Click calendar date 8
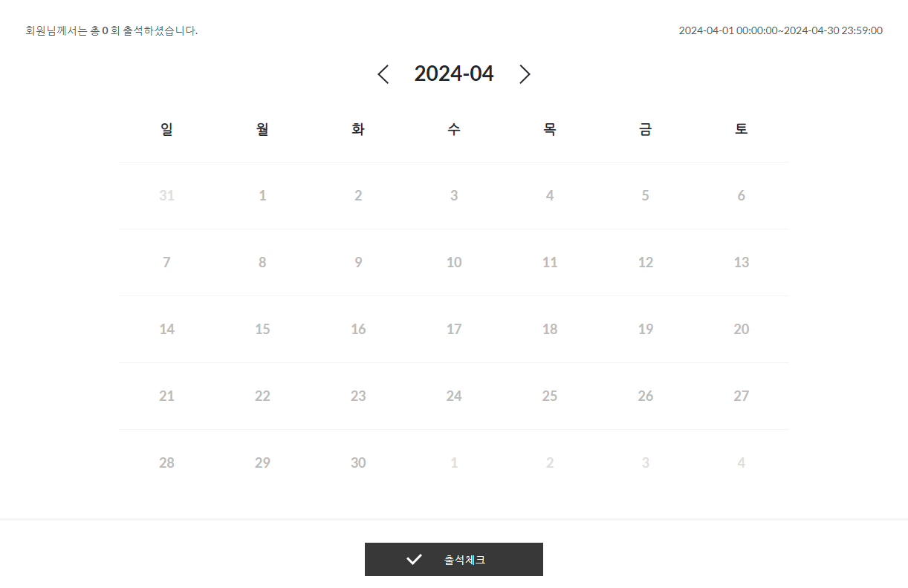Screen dimensions: 908x588 pyautogui.click(x=262, y=263)
